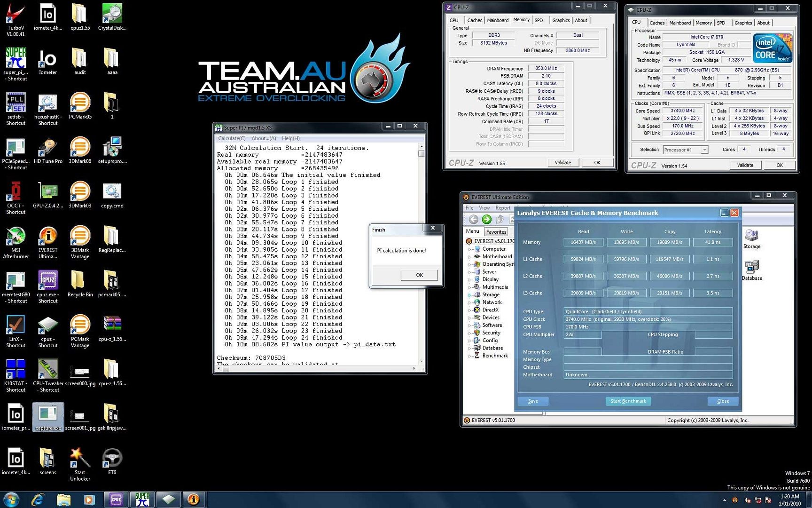Viewport: 812px width, 508px height.
Task: Select the LinX shortcut desktop icon
Action: (x=16, y=331)
